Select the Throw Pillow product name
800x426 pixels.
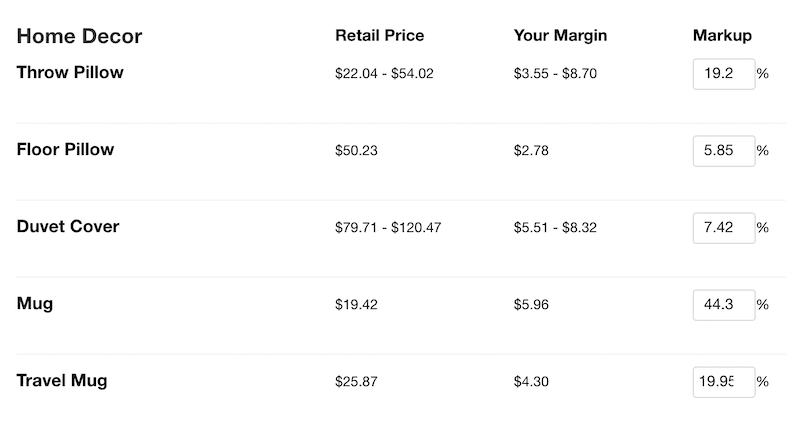pyautogui.click(x=70, y=72)
